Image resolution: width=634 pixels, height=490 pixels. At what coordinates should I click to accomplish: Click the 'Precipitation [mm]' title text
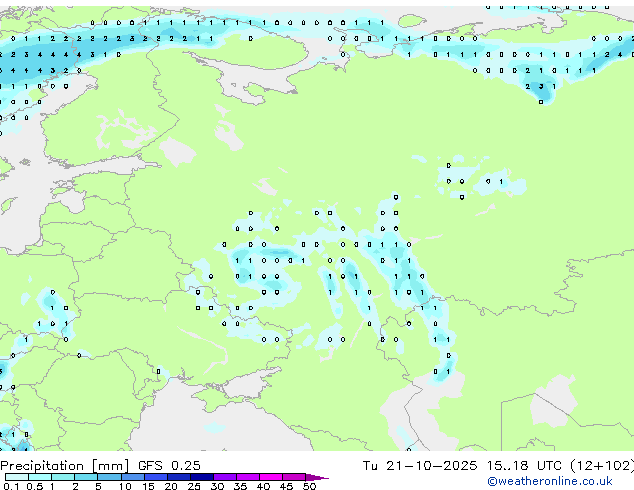click(x=65, y=466)
